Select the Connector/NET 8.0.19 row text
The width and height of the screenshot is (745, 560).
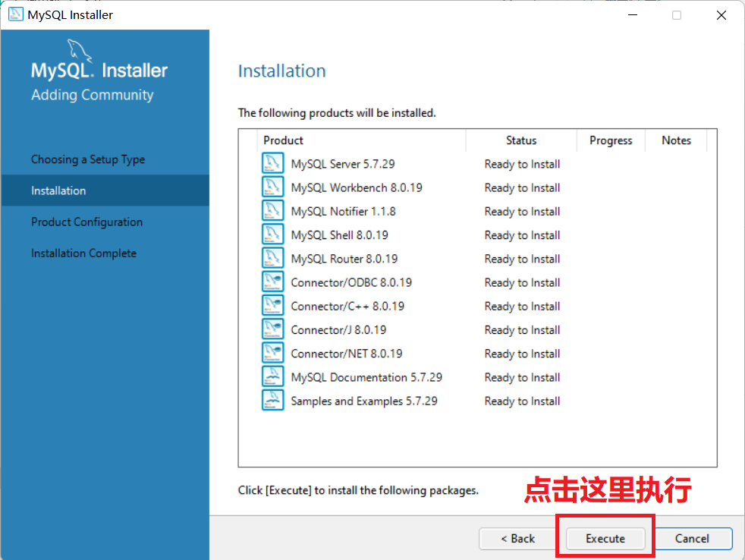click(347, 354)
